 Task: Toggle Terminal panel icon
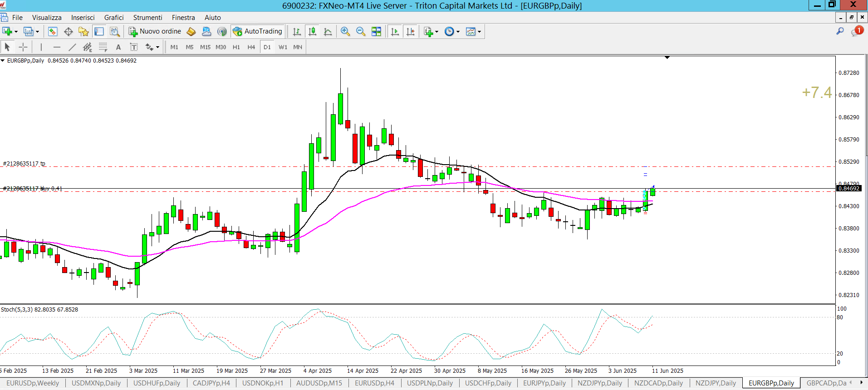tap(99, 31)
